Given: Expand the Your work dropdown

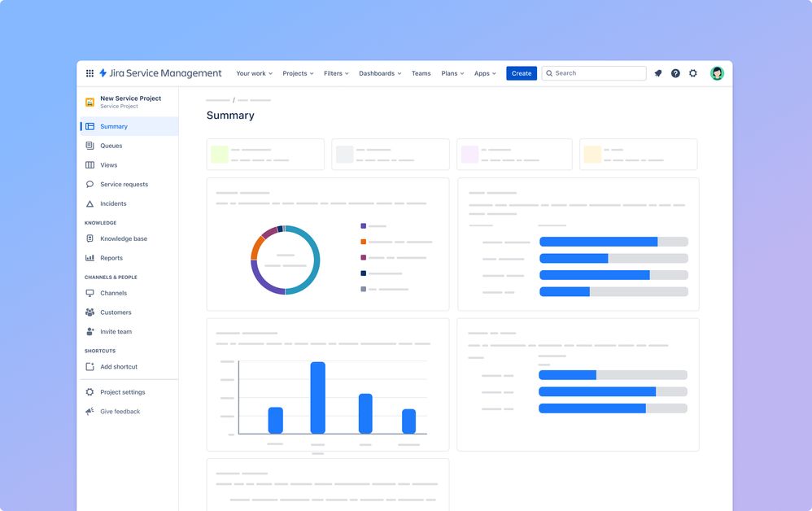Looking at the screenshot, I should (255, 73).
